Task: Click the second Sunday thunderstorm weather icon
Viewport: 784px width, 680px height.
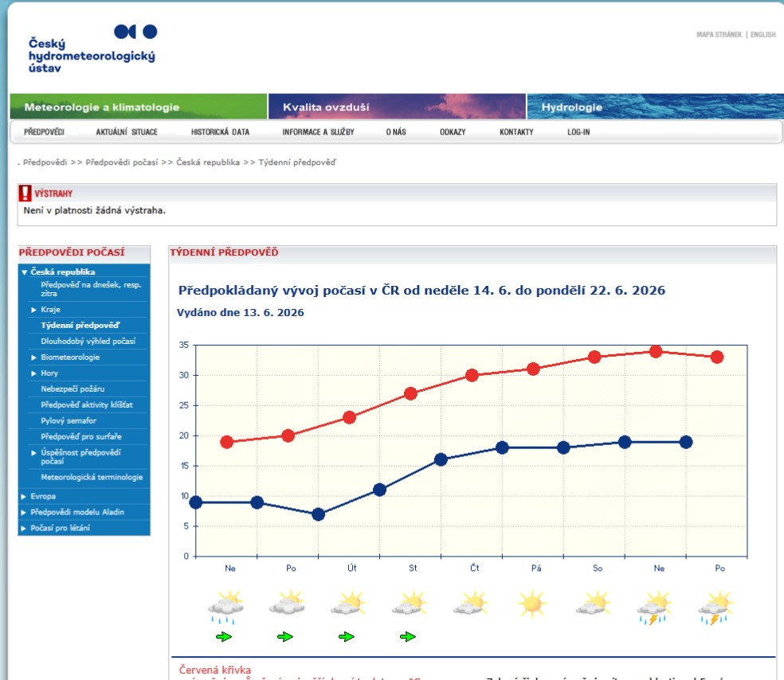Action: coord(654,608)
